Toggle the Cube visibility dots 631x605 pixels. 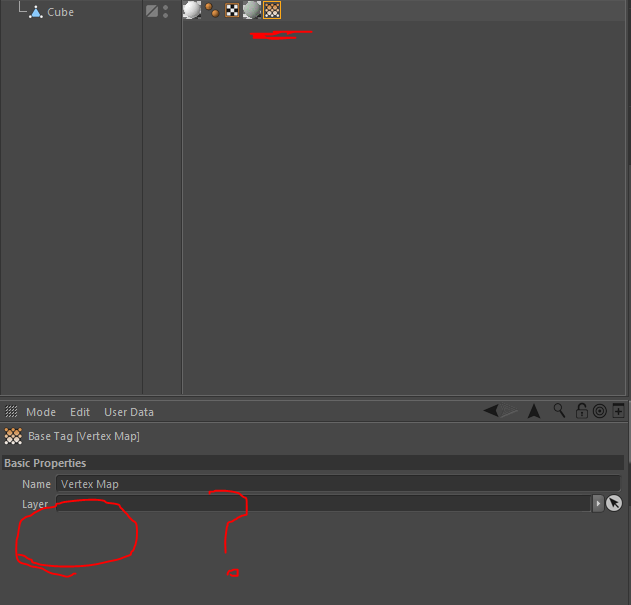(x=165, y=11)
